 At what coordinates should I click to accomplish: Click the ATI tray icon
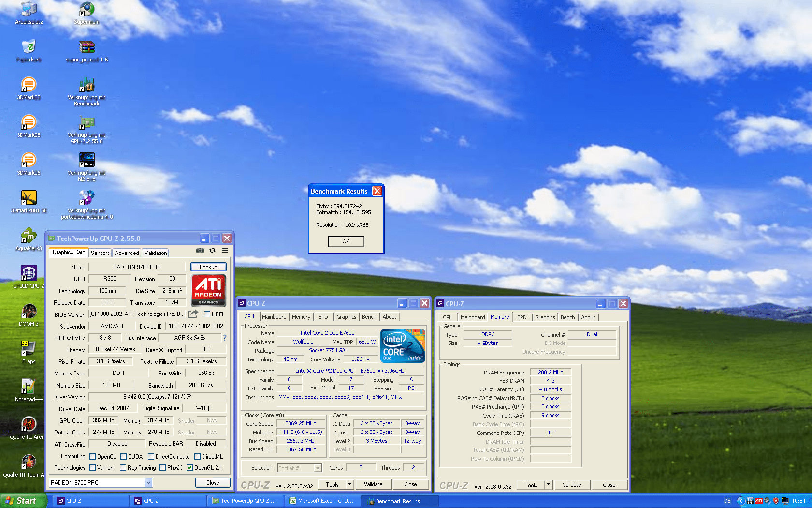pyautogui.click(x=759, y=501)
